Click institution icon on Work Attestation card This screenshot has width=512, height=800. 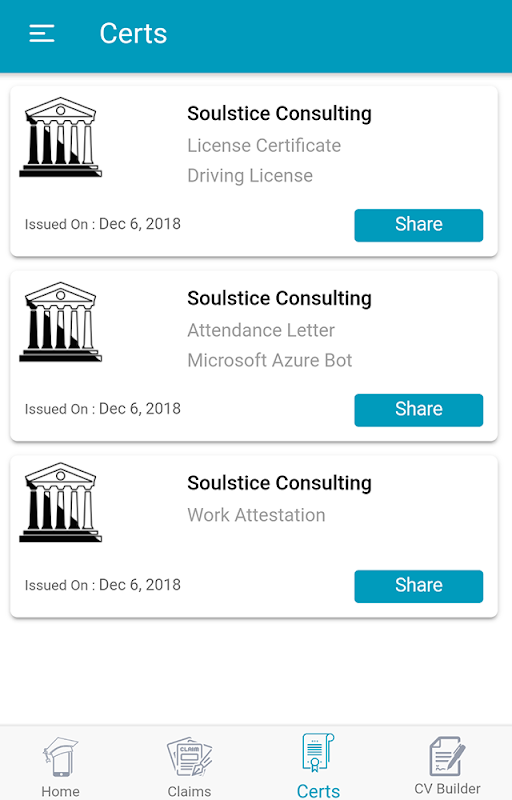(x=61, y=503)
